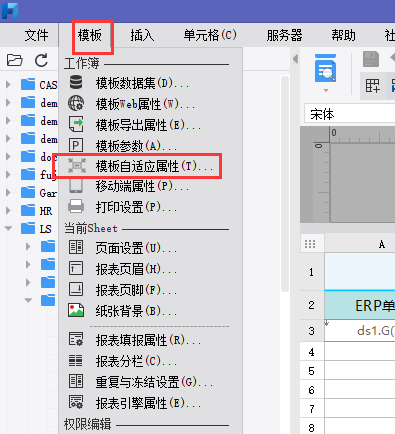395x434 pixels.
Task: Click the 报表引擎属性 engine icon
Action: coord(76,402)
